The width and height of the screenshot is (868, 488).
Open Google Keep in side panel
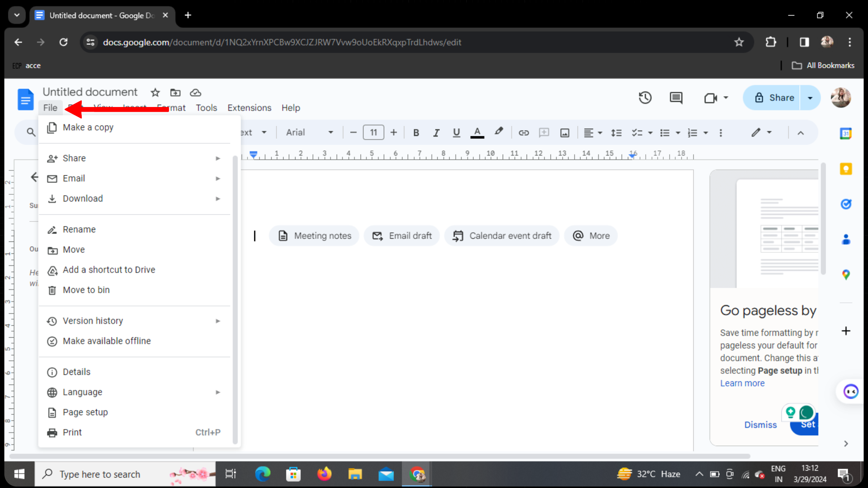point(846,169)
